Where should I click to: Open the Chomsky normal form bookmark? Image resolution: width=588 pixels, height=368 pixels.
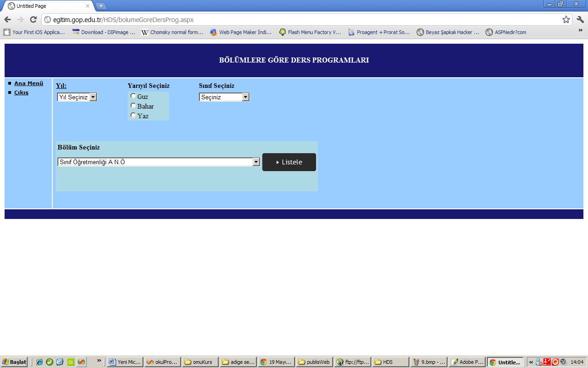point(172,32)
